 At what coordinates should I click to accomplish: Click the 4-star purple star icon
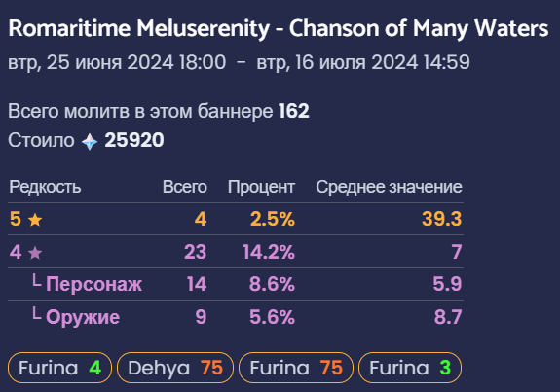pos(35,253)
